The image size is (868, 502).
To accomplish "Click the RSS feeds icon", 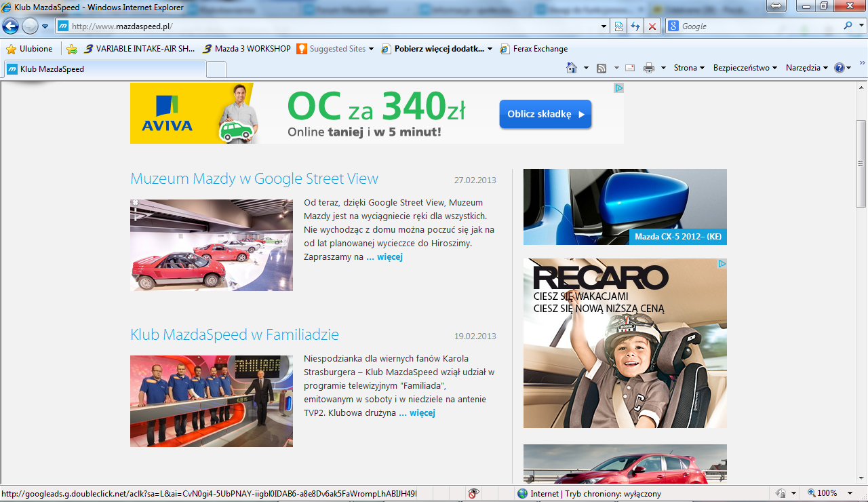I will (601, 68).
